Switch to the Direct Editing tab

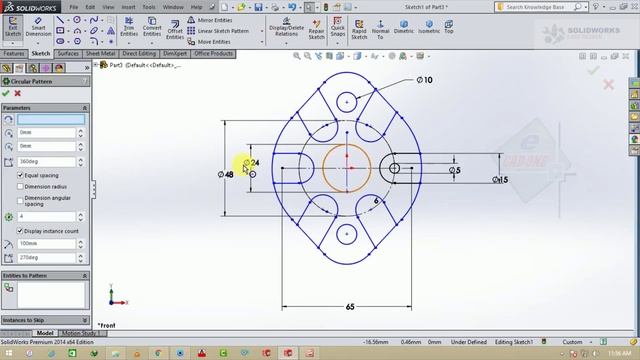pyautogui.click(x=139, y=53)
